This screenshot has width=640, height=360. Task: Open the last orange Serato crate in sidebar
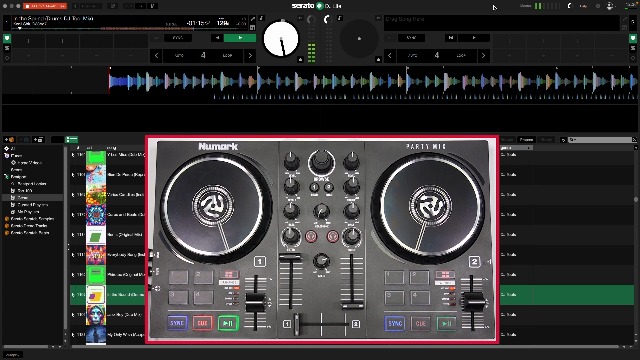27,233
